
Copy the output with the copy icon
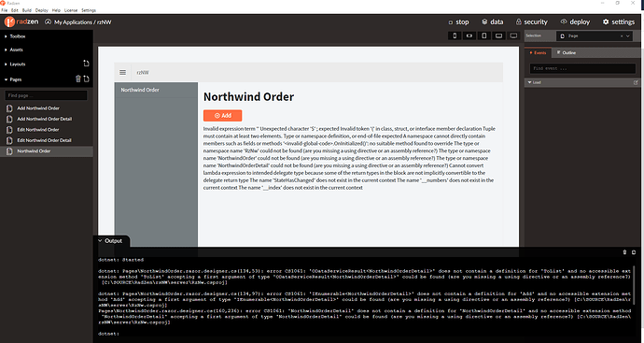click(x=634, y=252)
